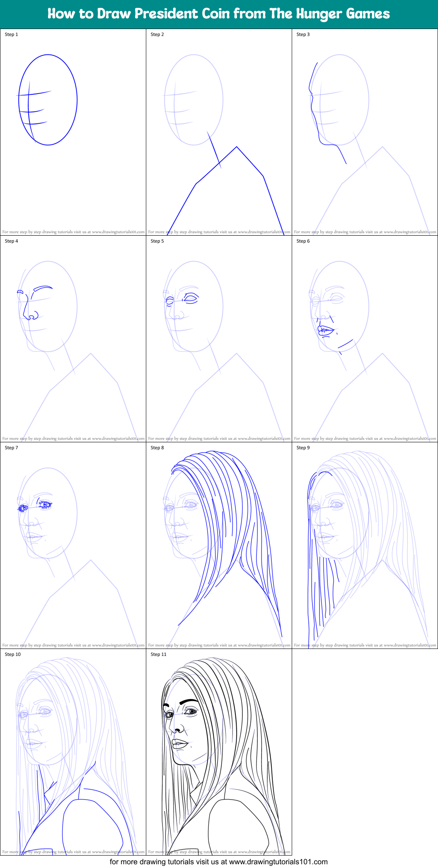Click the 'Step 8' label
The height and width of the screenshot is (868, 438).
pyautogui.click(x=157, y=448)
